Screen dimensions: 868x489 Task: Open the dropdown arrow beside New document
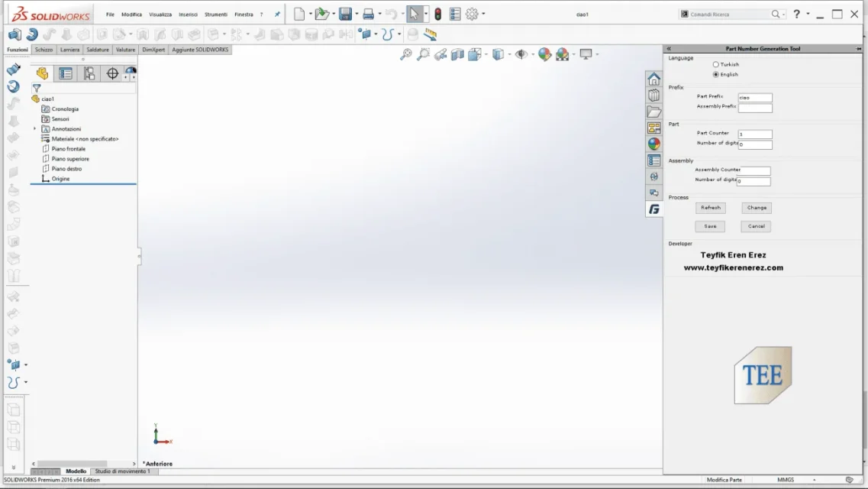click(x=310, y=15)
